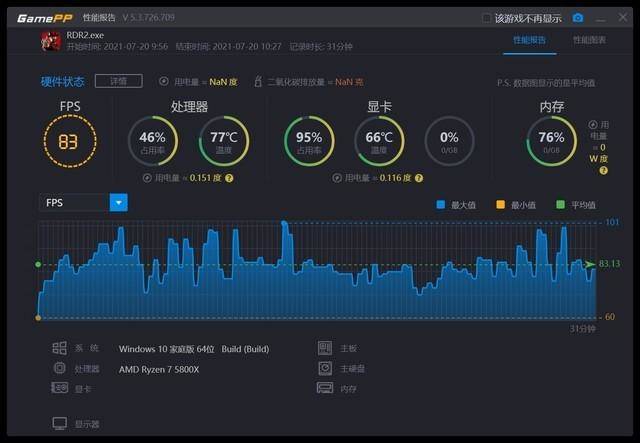
Task: Click the CPU power icon beside 0.151 度
Action: [x=147, y=178]
